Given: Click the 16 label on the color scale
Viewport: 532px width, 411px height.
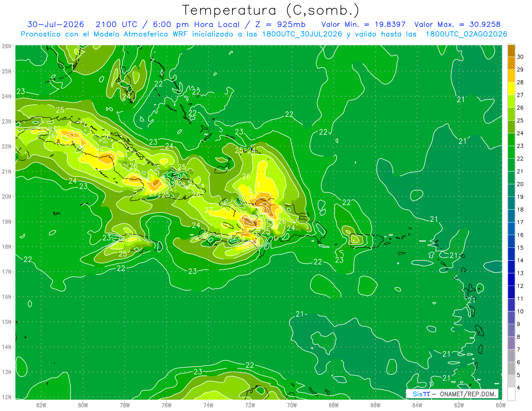Looking at the screenshot, I should pyautogui.click(x=520, y=235).
